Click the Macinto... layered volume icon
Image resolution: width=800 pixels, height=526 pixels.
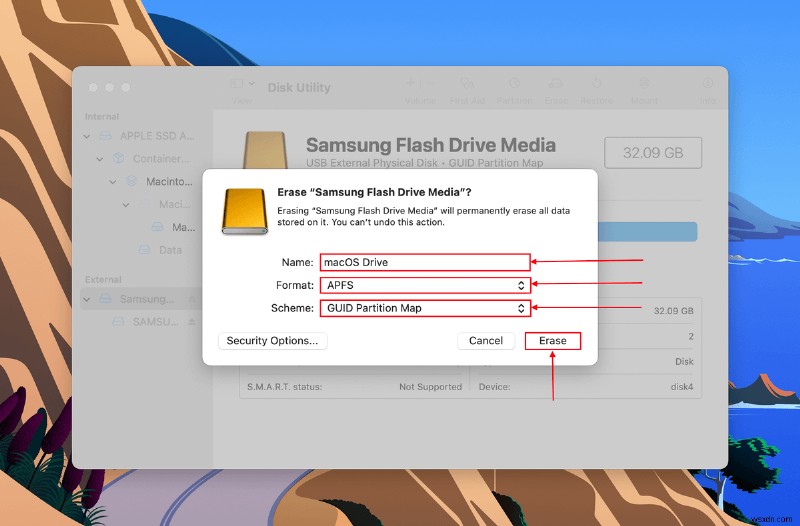[131, 181]
